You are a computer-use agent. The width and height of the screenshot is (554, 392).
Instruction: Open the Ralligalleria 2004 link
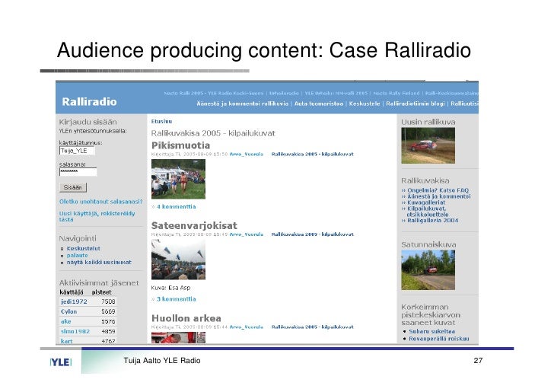click(435, 220)
